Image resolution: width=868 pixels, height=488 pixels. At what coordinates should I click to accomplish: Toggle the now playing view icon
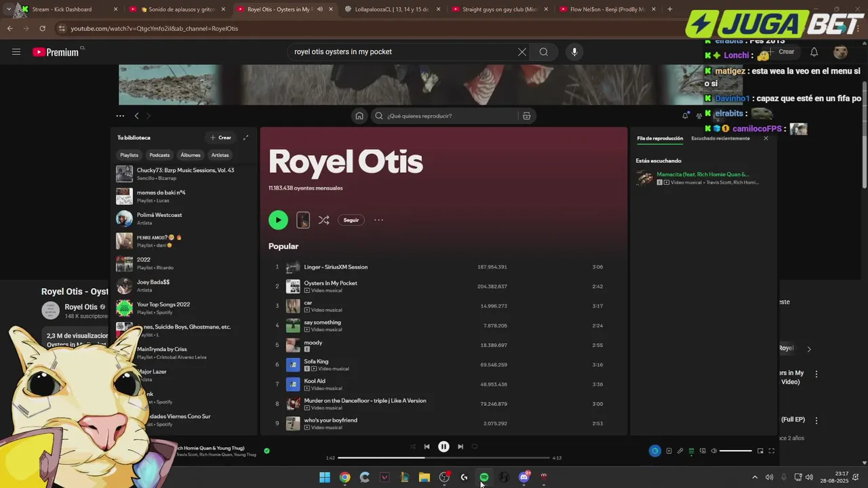pos(669,451)
